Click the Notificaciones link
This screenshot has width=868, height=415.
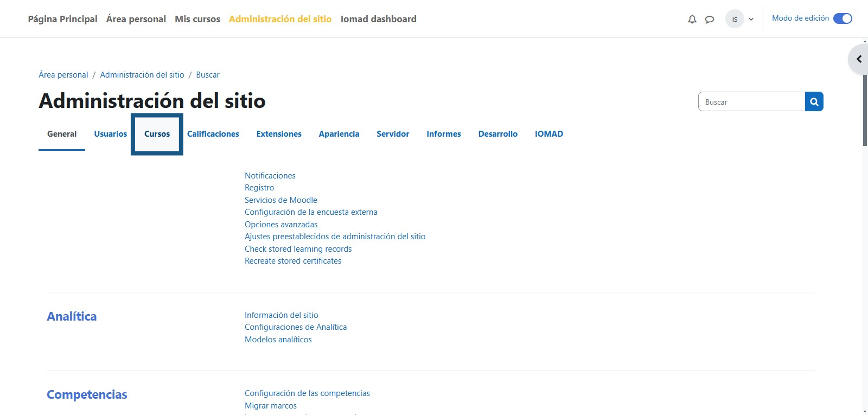click(270, 176)
